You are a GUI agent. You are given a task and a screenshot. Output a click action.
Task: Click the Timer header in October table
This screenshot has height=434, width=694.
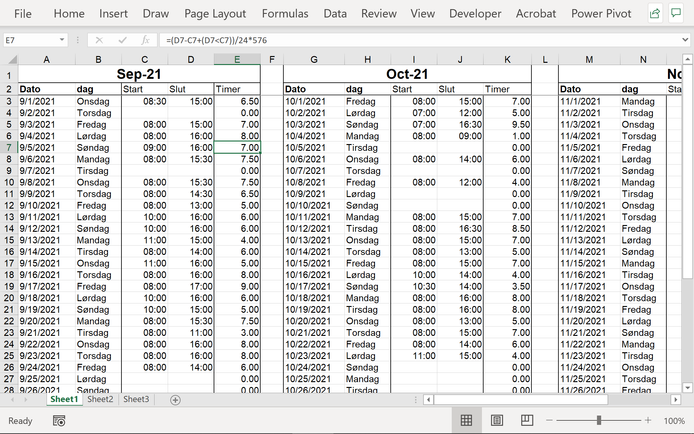tap(507, 89)
